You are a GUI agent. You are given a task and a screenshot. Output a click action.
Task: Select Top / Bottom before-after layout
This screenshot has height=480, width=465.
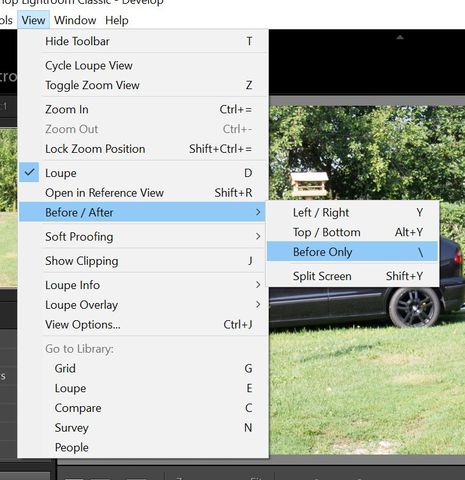(x=352, y=232)
